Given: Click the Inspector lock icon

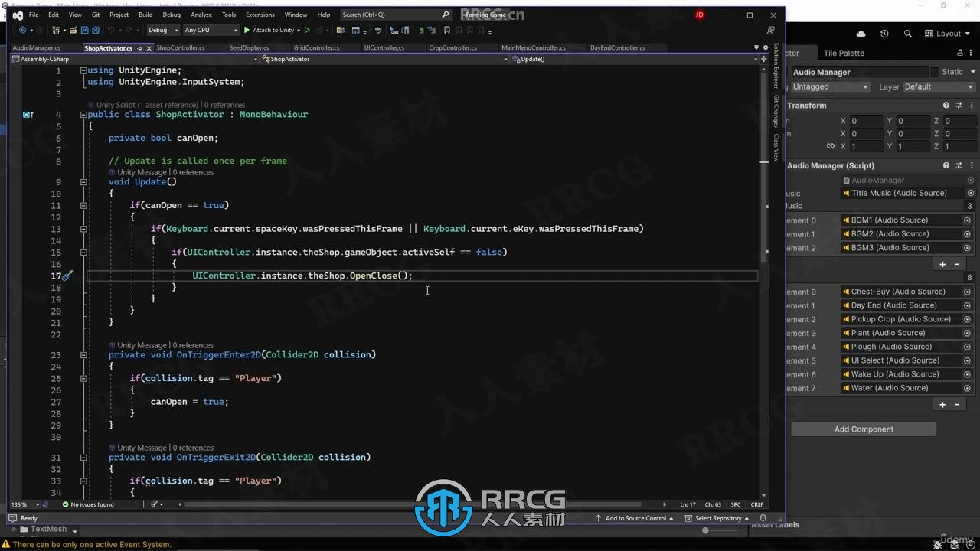Looking at the screenshot, I should click(x=960, y=53).
